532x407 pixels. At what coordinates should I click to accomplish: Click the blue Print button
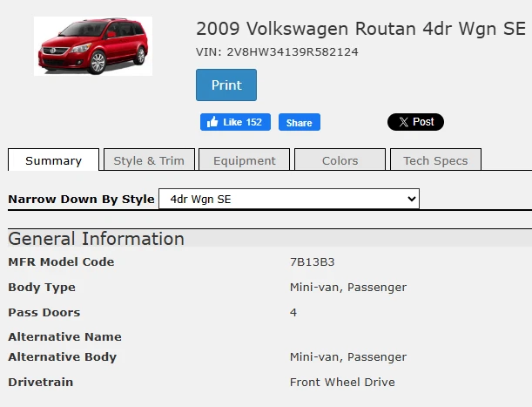click(x=226, y=85)
